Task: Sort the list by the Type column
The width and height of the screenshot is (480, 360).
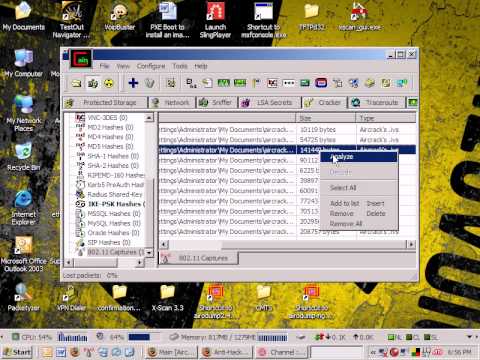Action: click(x=386, y=118)
